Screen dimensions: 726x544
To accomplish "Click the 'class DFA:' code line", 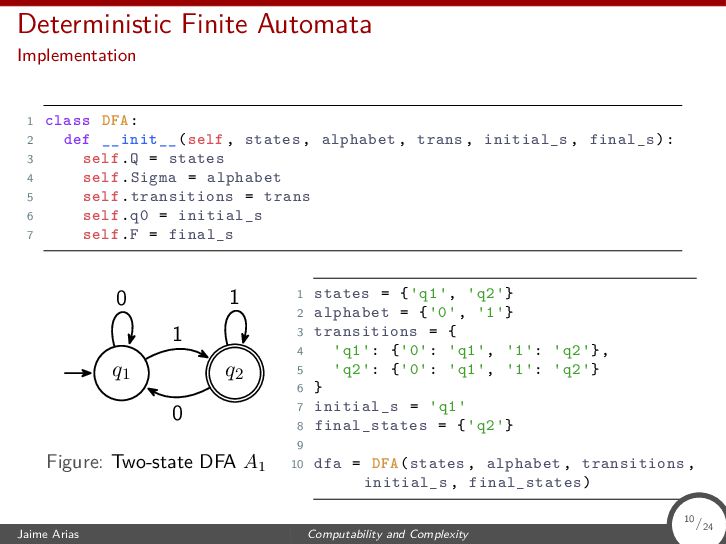I will pyautogui.click(x=92, y=121).
